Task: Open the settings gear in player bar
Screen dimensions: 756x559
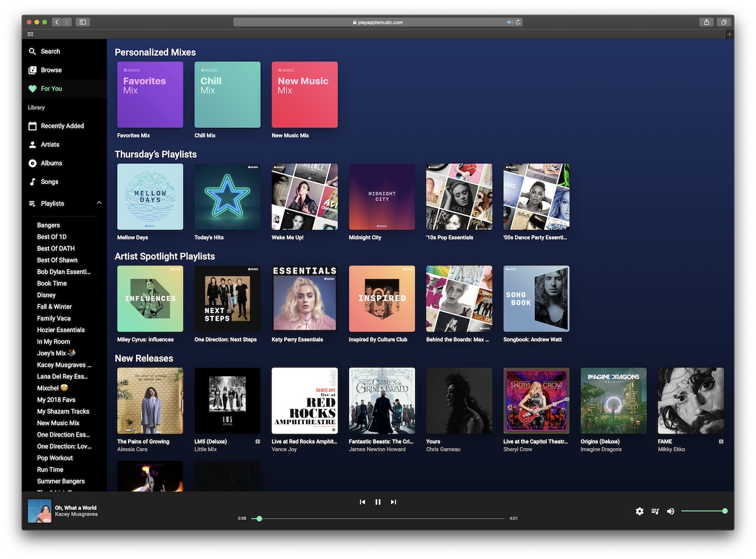Action: (639, 511)
